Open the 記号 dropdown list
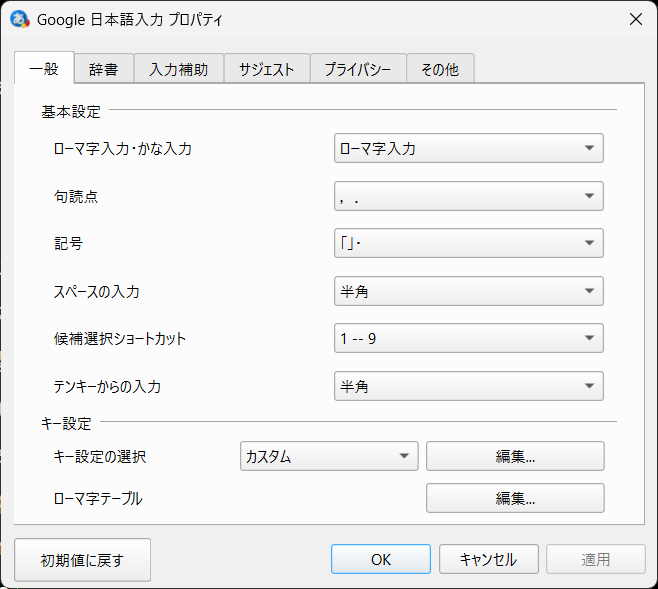658x589 pixels. 469,243
